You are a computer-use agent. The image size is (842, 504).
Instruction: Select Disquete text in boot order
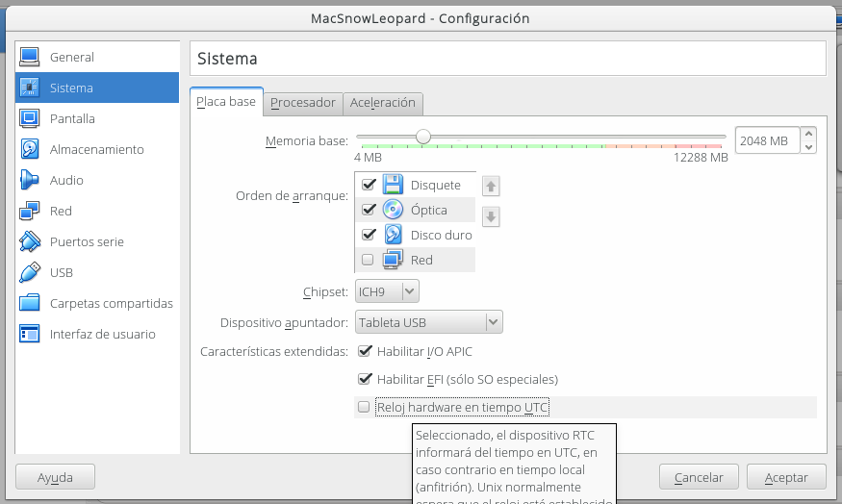coord(436,186)
